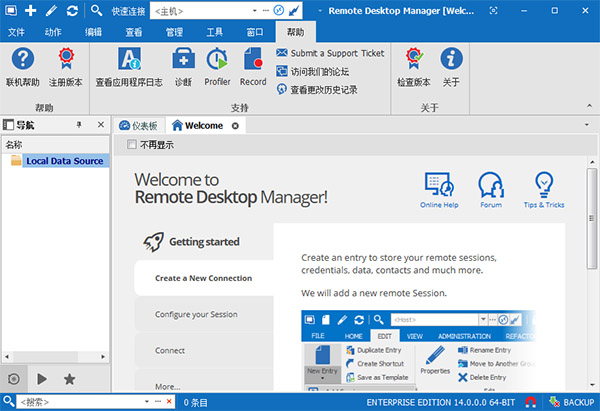Open the Online Help link
The image size is (600, 411).
point(439,190)
